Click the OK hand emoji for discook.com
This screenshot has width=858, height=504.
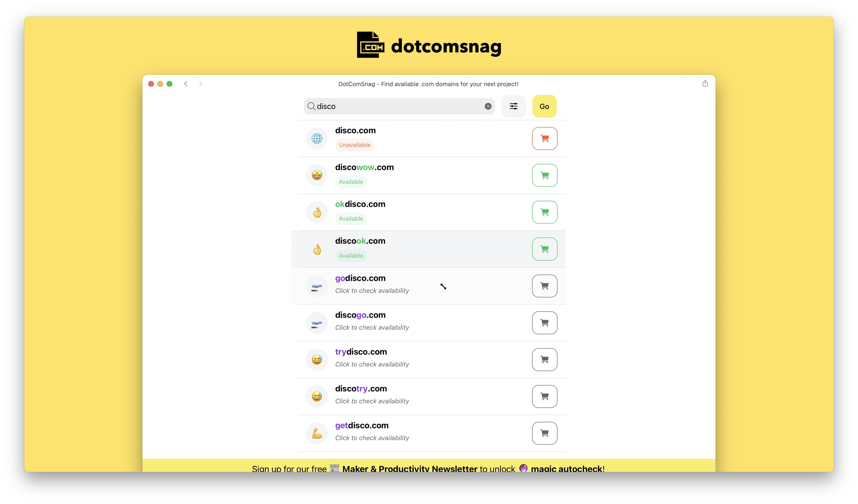(317, 249)
